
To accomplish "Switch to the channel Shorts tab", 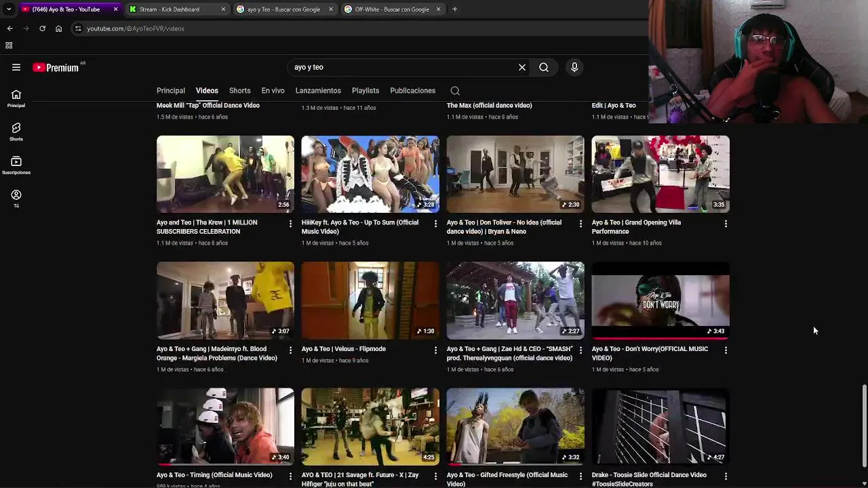I will (239, 91).
